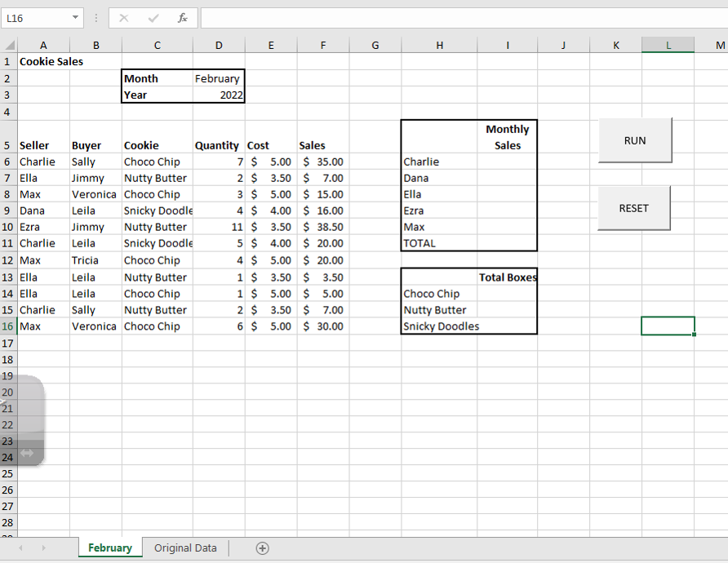Click Dana in Monthly Sales table

pyautogui.click(x=439, y=178)
